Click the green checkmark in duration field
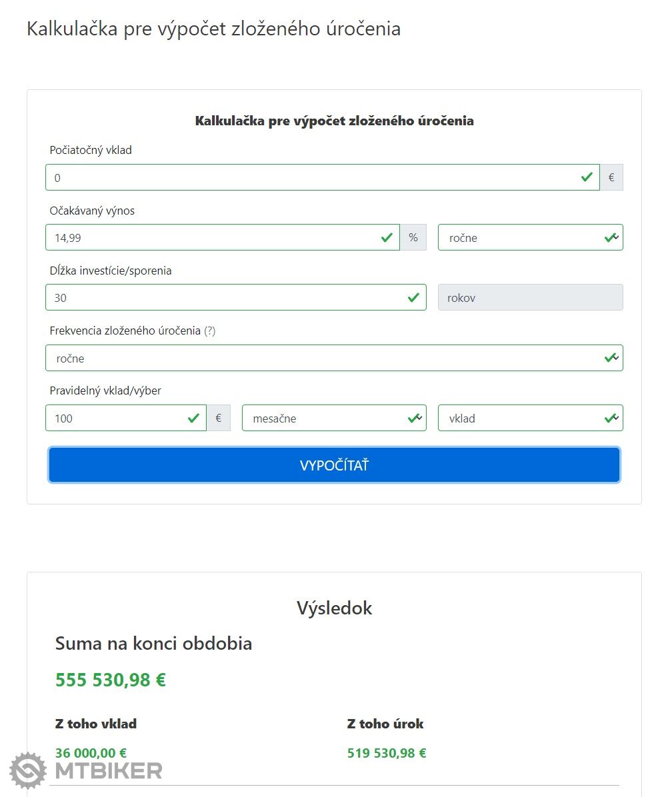 413,298
